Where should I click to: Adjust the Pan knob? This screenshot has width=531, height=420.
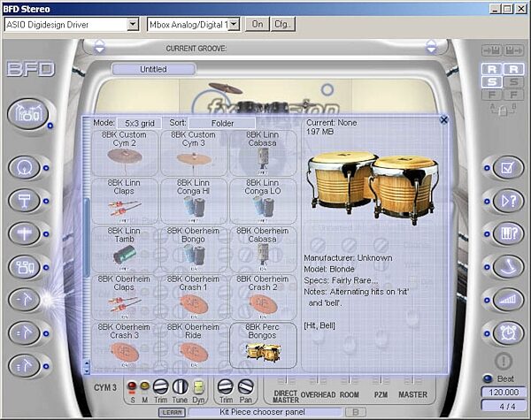[245, 386]
